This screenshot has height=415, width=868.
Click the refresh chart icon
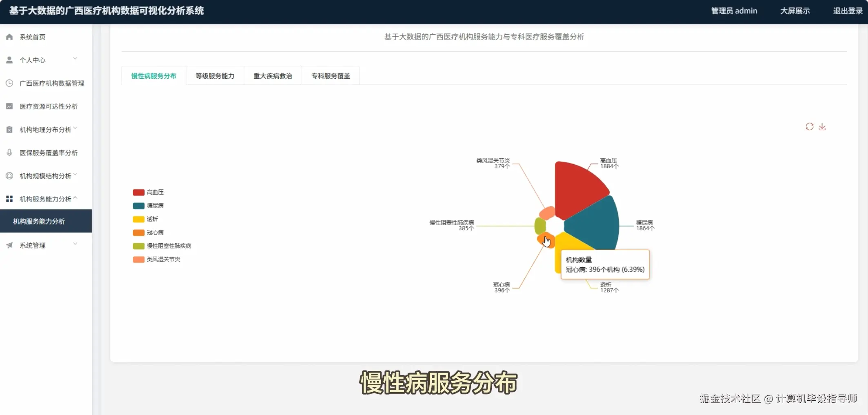[809, 126]
